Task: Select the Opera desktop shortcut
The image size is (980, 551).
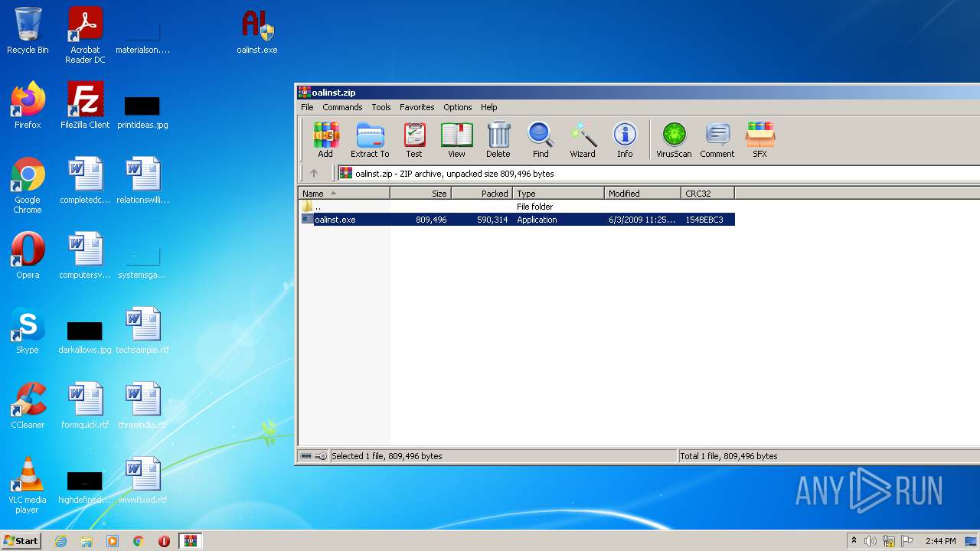Action: (x=28, y=256)
